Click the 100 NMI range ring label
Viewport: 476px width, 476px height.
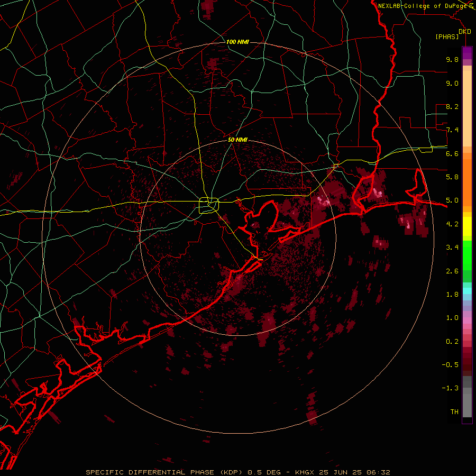click(237, 42)
